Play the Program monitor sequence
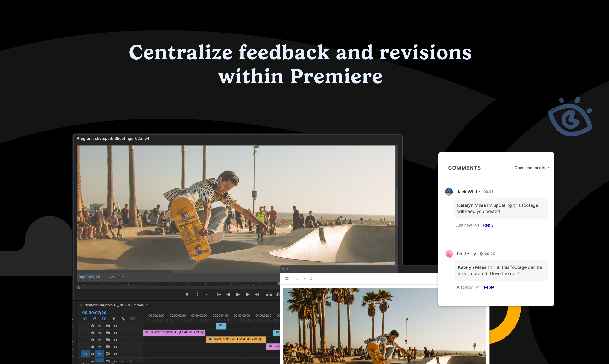609x364 pixels. [x=238, y=294]
